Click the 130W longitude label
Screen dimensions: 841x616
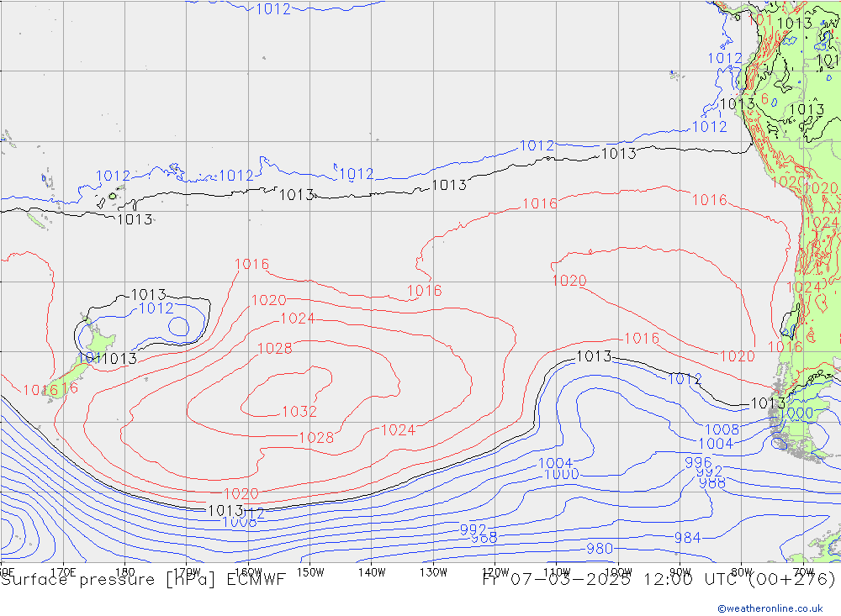[x=433, y=572]
